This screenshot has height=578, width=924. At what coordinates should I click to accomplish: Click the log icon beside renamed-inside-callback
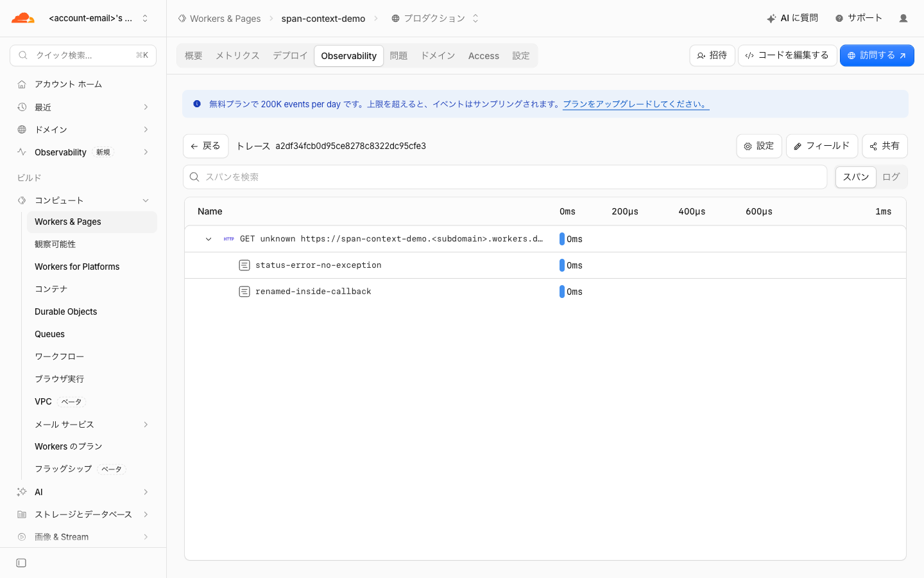[244, 292]
